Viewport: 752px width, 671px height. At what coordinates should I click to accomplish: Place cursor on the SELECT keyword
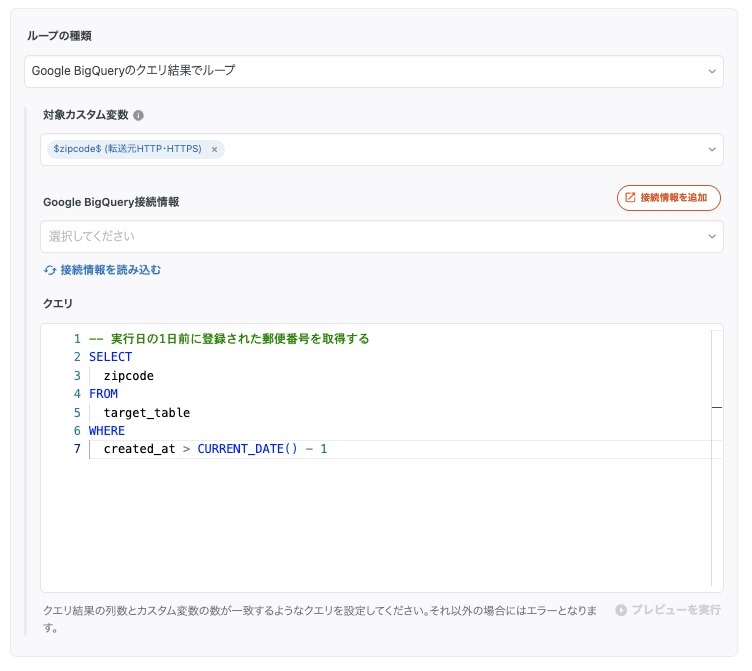pyautogui.click(x=110, y=357)
